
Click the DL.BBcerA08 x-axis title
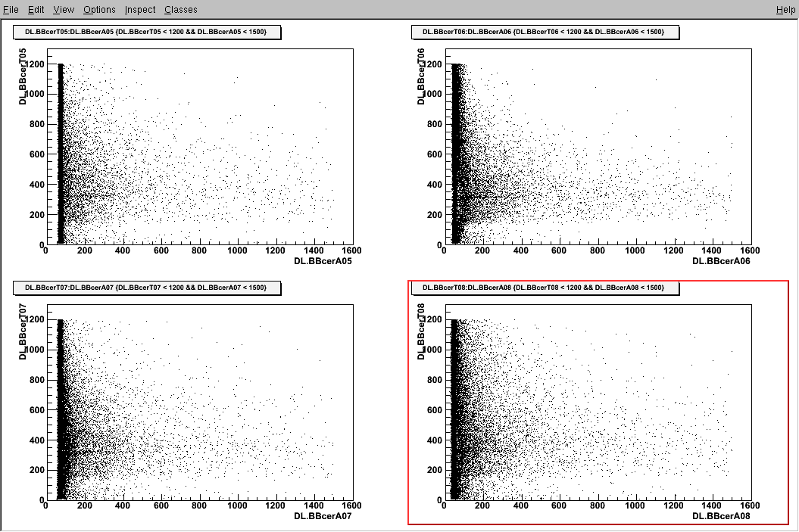click(721, 516)
